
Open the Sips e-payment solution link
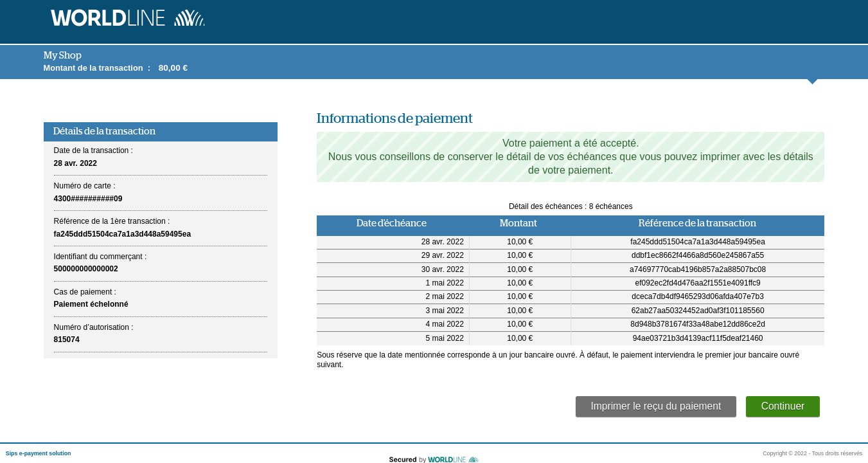pyautogui.click(x=39, y=453)
